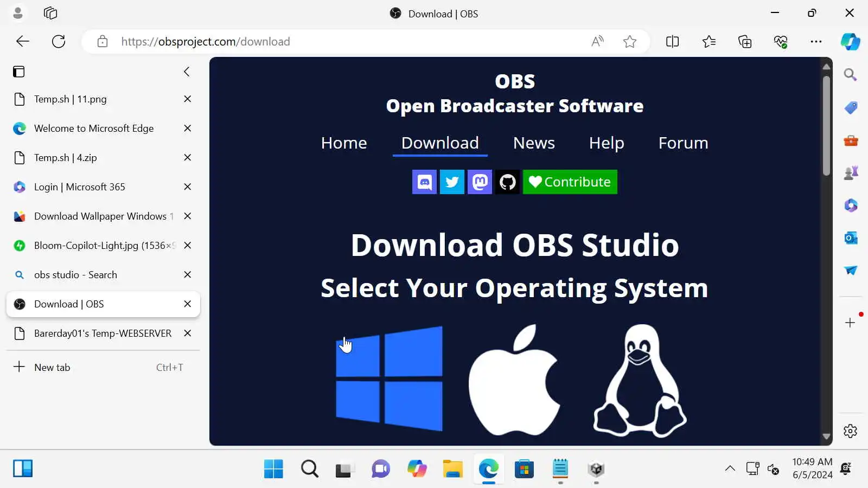The width and height of the screenshot is (868, 488).
Task: Switch to obs studio - Search tab
Action: coord(103,275)
